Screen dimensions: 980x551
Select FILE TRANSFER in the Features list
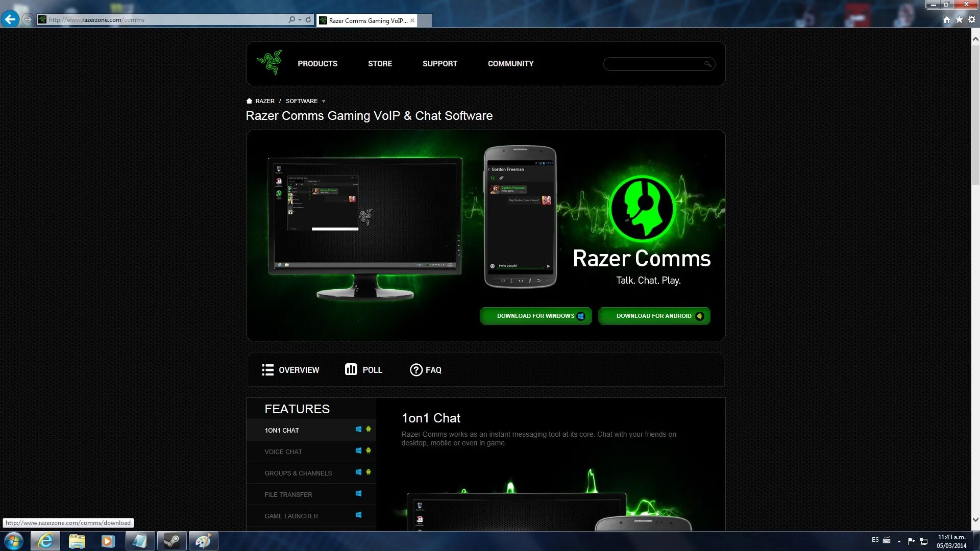[x=288, y=494]
